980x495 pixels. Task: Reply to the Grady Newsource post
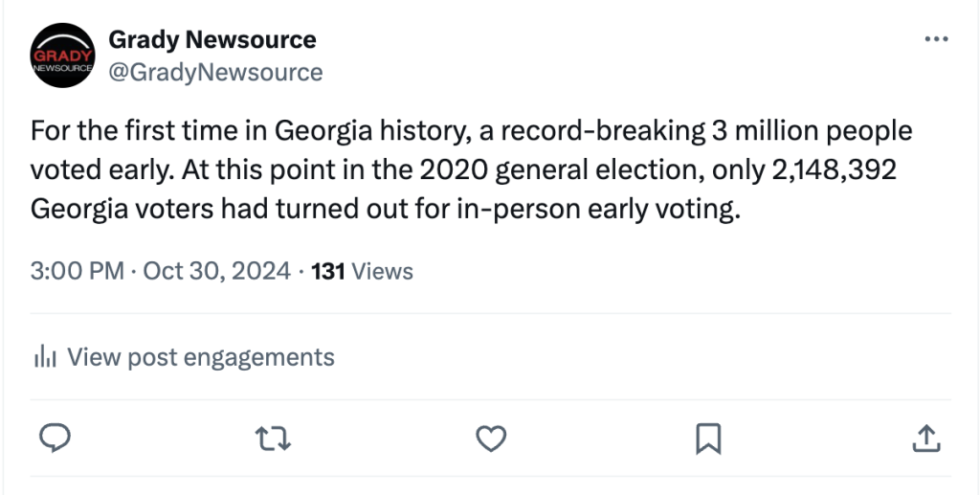coord(56,439)
